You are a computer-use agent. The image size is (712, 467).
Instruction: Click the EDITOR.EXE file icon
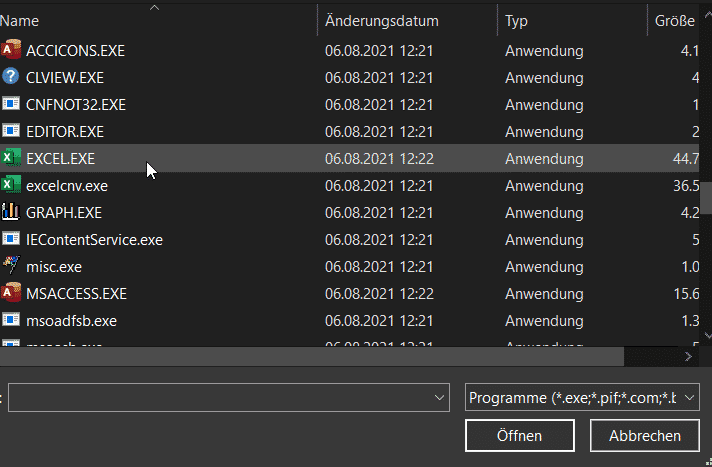[x=10, y=131]
